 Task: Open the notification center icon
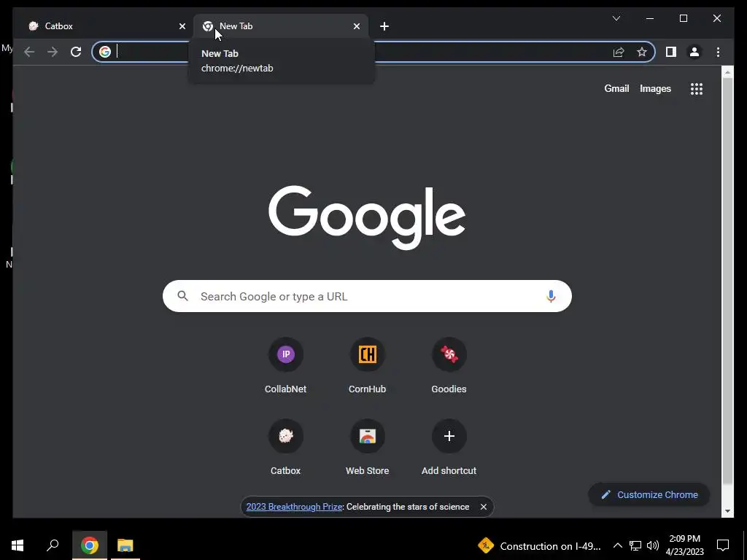723,545
